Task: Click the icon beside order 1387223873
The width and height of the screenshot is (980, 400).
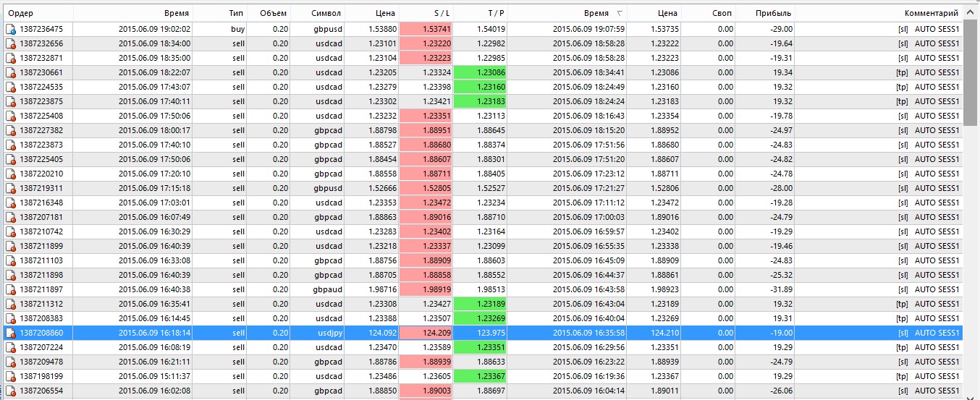Action: point(11,145)
